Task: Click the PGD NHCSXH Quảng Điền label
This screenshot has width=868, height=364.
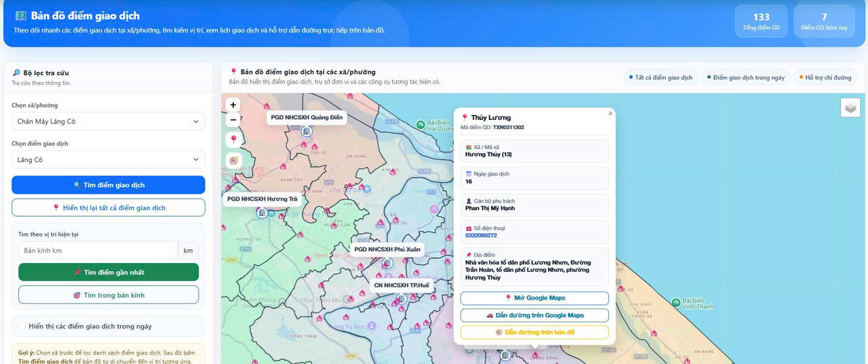Action: click(x=307, y=117)
